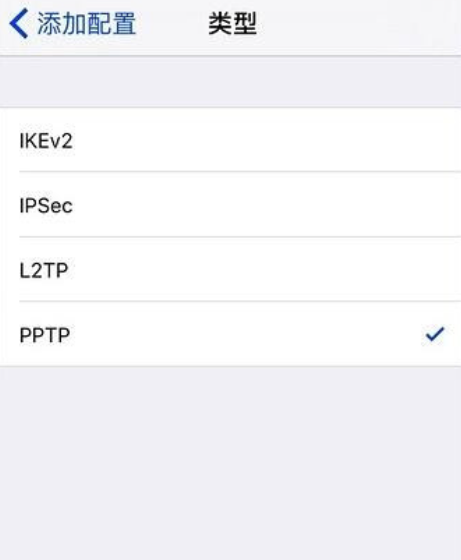
Task: Choose IPSec as the type
Action: 230,205
